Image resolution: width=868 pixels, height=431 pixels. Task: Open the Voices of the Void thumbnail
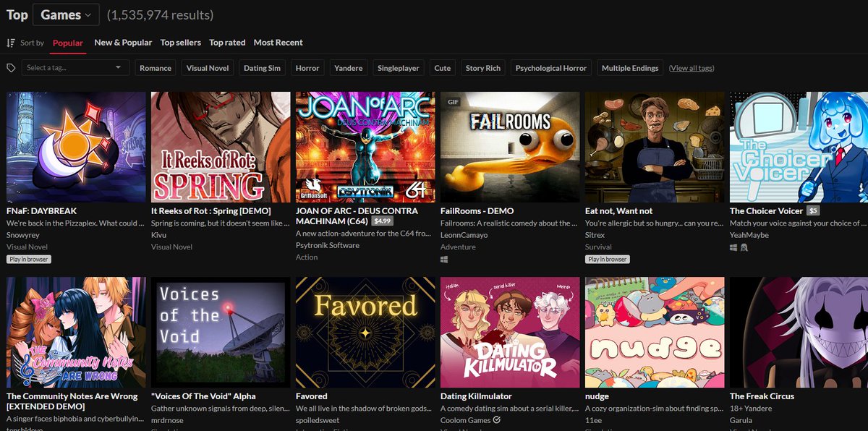221,332
